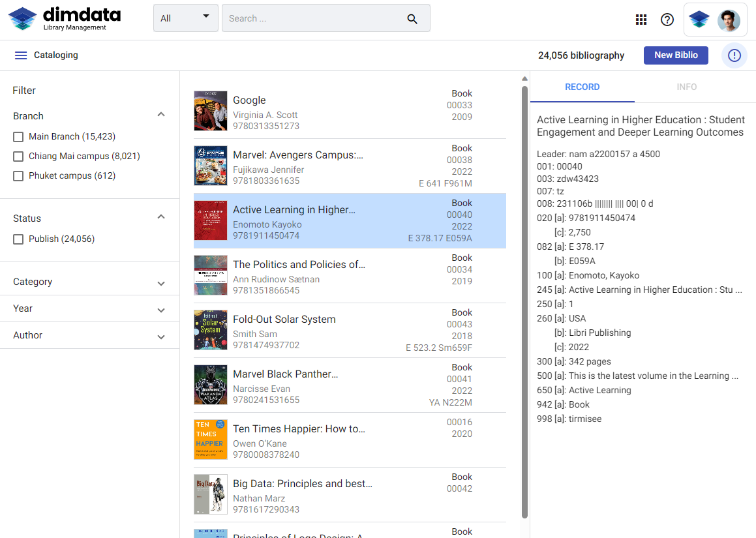The height and width of the screenshot is (538, 756).
Task: Select the Active Learning in Higher title
Action: pyautogui.click(x=294, y=210)
